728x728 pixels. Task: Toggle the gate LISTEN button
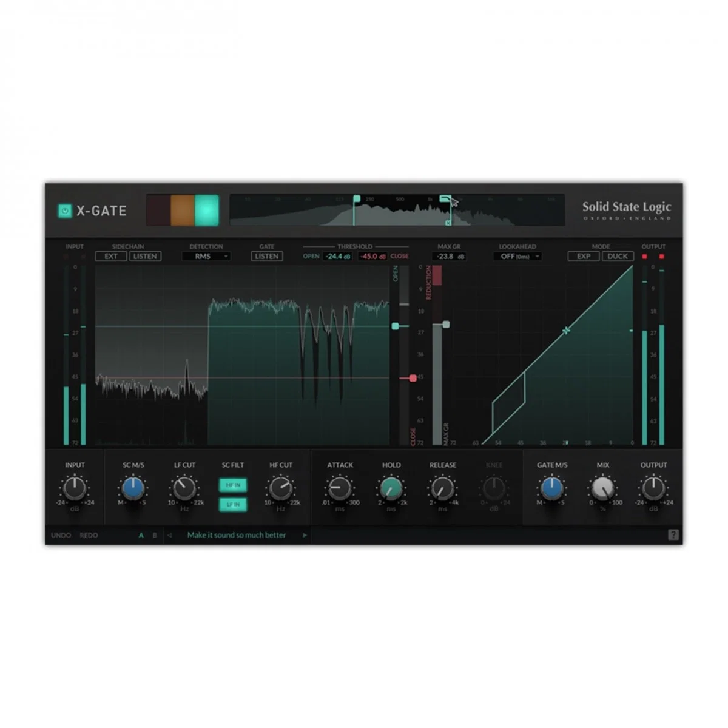267,256
